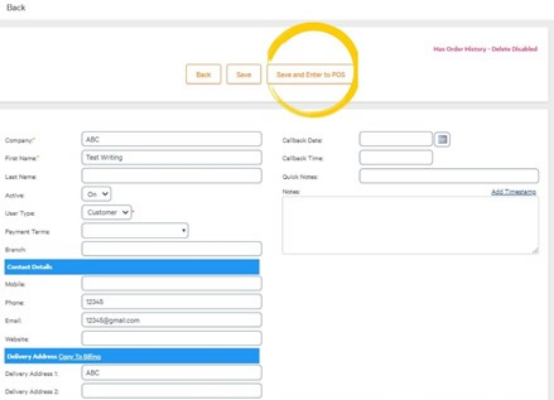This screenshot has height=400, width=554.
Task: Expand the User Type Customer dropdown
Action: (x=107, y=212)
